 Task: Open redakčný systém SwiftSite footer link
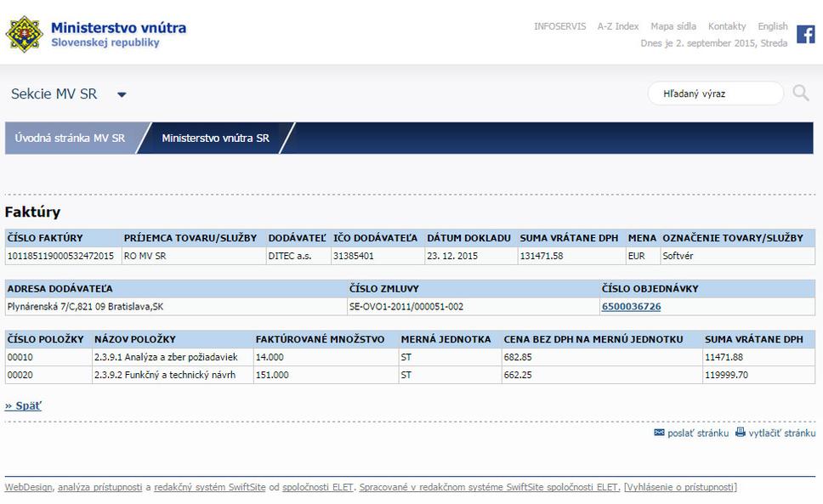(x=210, y=487)
